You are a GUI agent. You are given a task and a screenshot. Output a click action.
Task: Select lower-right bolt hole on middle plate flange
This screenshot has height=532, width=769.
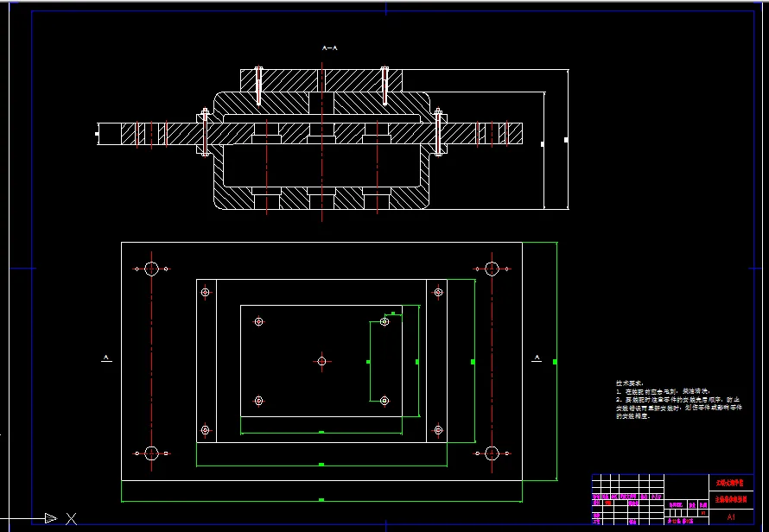(x=438, y=430)
